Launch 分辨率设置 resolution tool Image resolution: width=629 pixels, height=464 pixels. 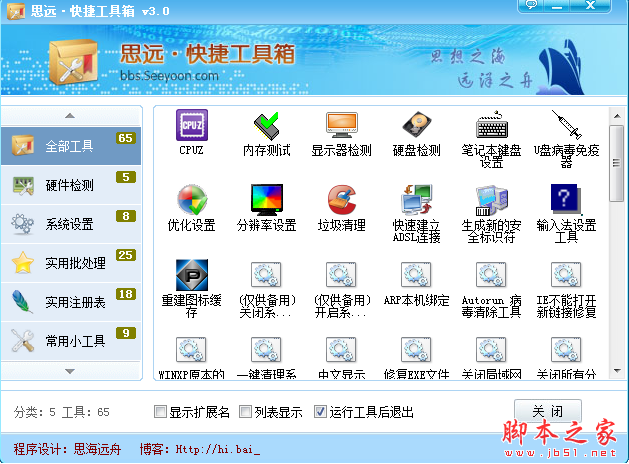(x=266, y=200)
